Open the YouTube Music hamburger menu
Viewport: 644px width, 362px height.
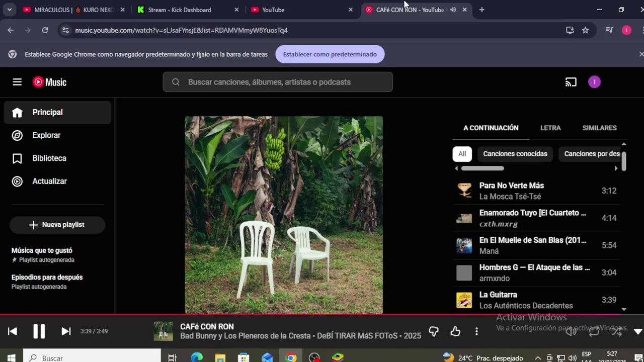17,82
